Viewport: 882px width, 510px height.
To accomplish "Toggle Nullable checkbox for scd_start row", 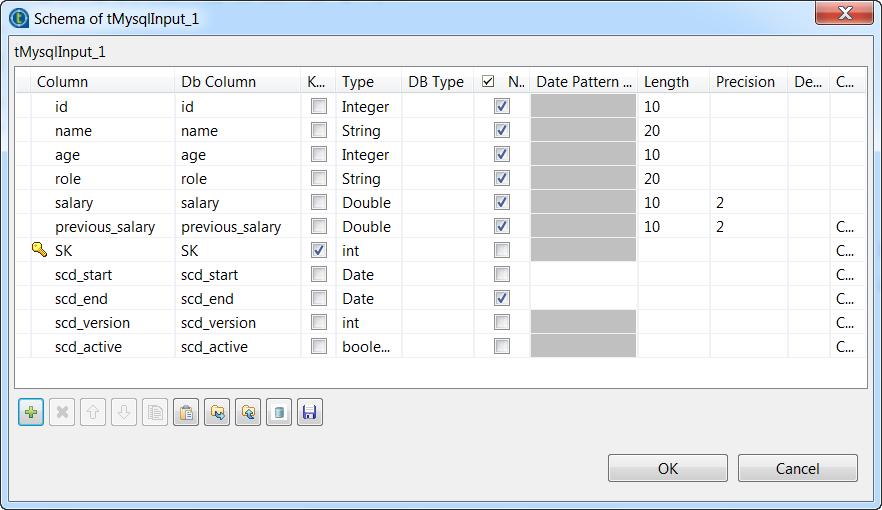I will click(x=502, y=274).
